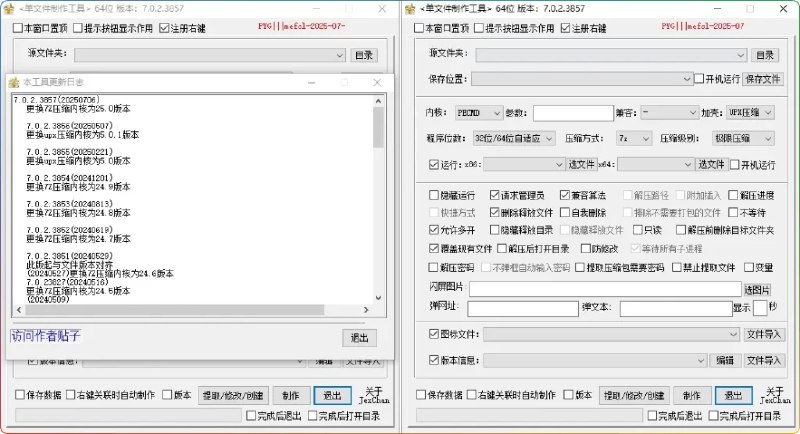The height and width of the screenshot is (434, 800).
Task: Click 文件导入 beside 图标文件
Action: [764, 334]
